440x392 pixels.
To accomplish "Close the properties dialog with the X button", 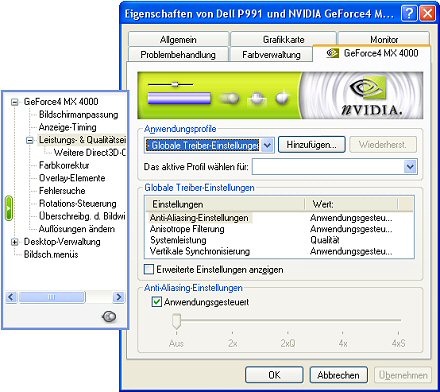I will 428,14.
